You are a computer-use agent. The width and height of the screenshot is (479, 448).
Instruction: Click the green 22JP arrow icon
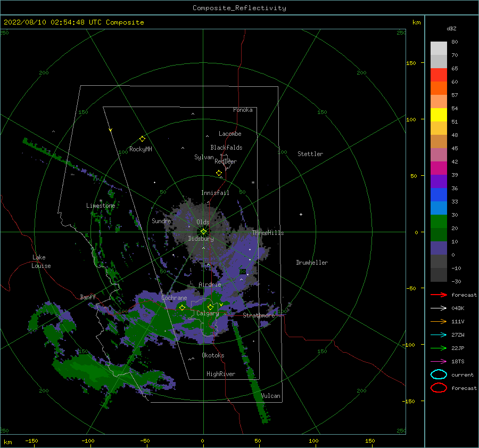pyautogui.click(x=439, y=348)
